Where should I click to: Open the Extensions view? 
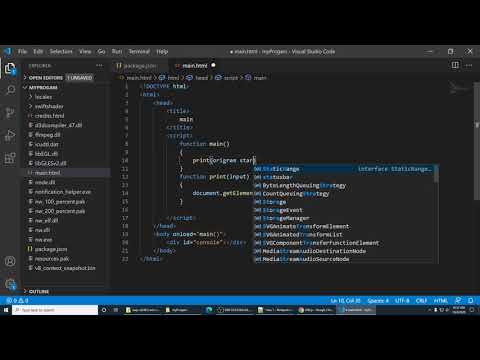coord(10,158)
